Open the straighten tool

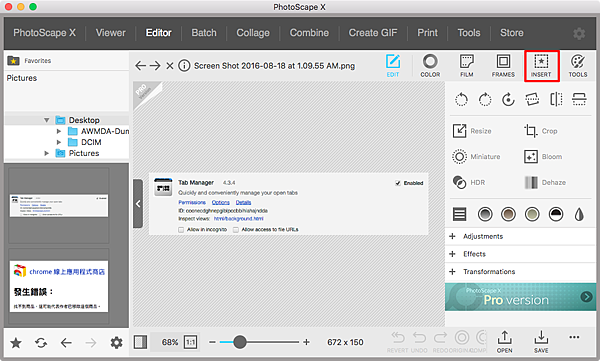pyautogui.click(x=532, y=100)
